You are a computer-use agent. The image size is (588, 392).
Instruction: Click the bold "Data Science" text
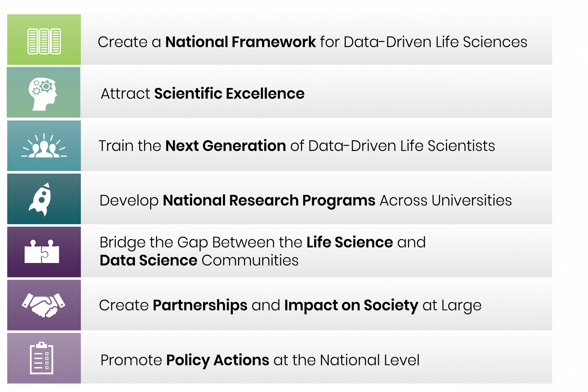148,260
